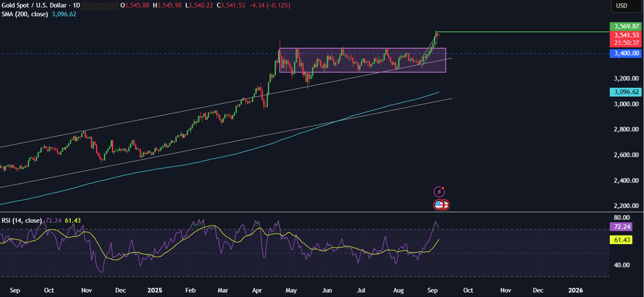Click the 80.00 RSI axis label
Viewport: 644px width, 297px height.
pos(621,217)
